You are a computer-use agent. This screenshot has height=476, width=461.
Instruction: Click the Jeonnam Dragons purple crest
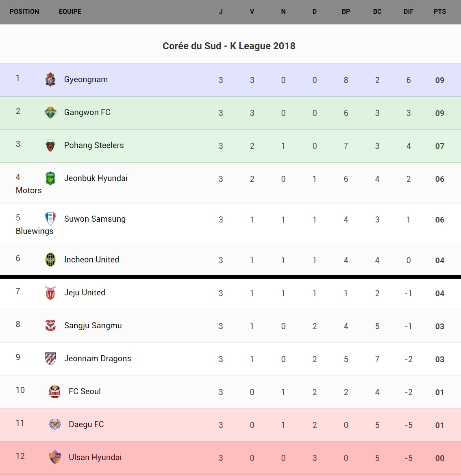pyautogui.click(x=50, y=358)
